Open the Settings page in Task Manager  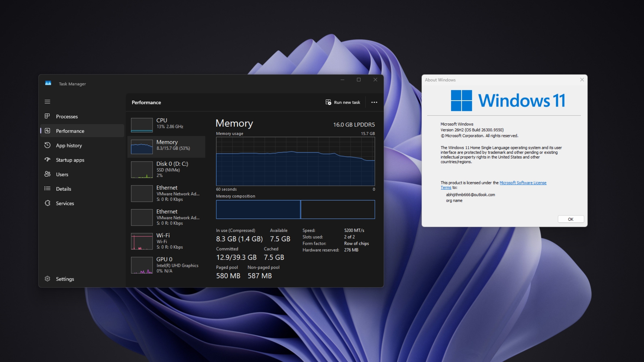pos(82,279)
